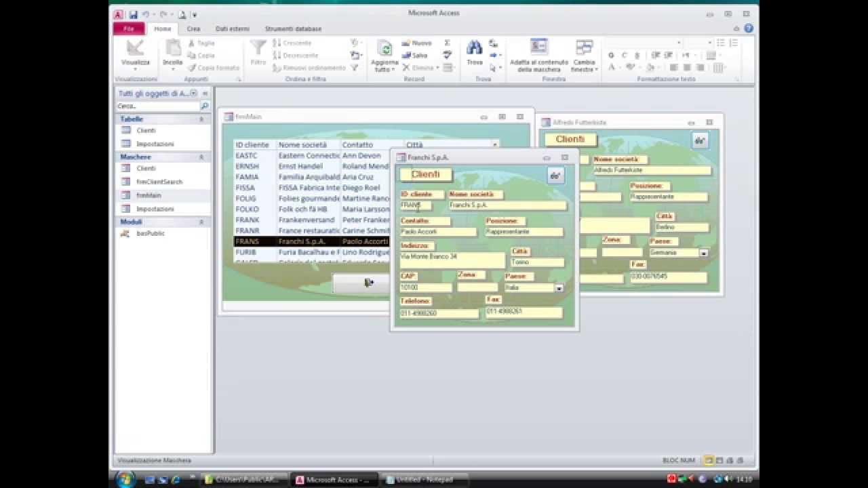Select the EASTC row in frmMain list
Screen dimensions: 868x488
click(312, 155)
